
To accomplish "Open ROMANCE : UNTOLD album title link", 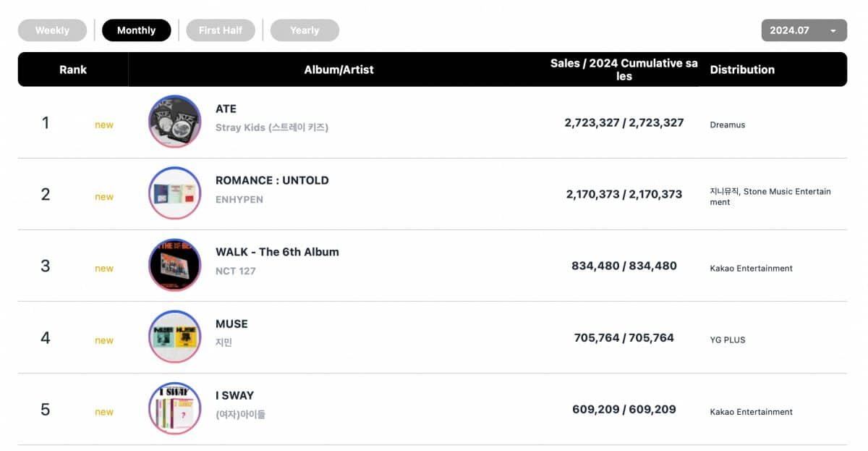I will [x=272, y=180].
